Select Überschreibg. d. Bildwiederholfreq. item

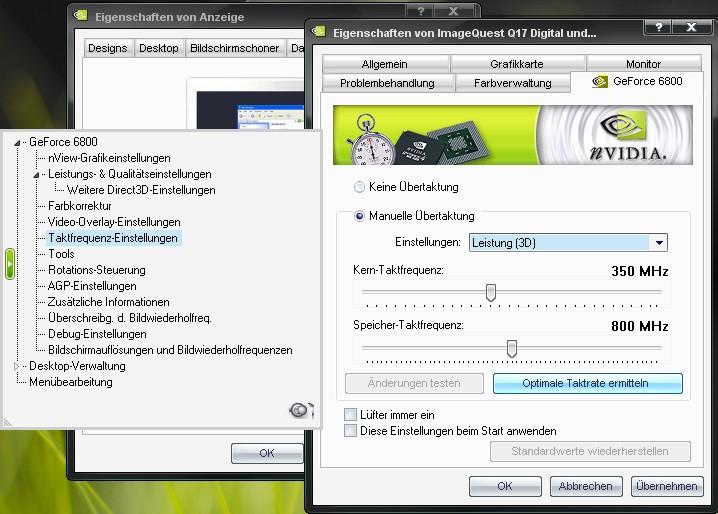point(130,318)
